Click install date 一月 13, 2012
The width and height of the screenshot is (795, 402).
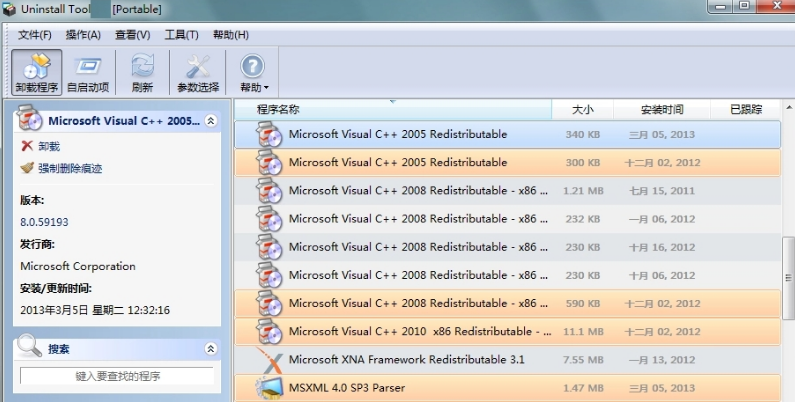662,360
